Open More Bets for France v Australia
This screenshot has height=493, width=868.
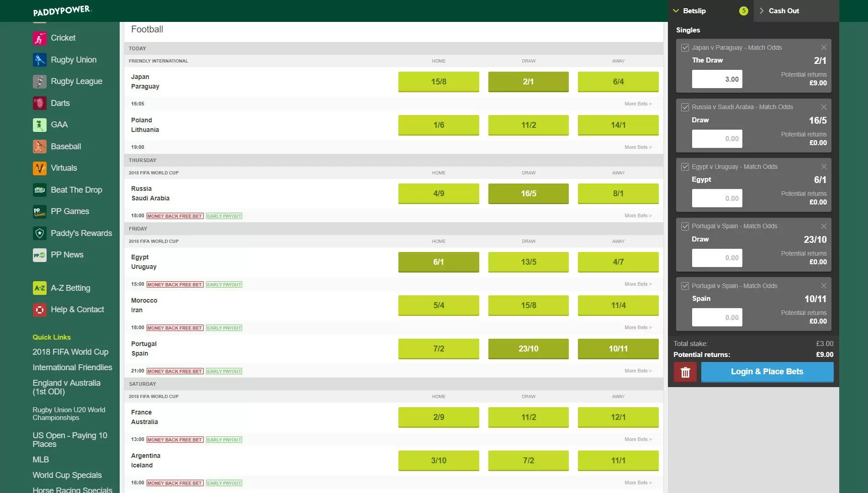[638, 440]
